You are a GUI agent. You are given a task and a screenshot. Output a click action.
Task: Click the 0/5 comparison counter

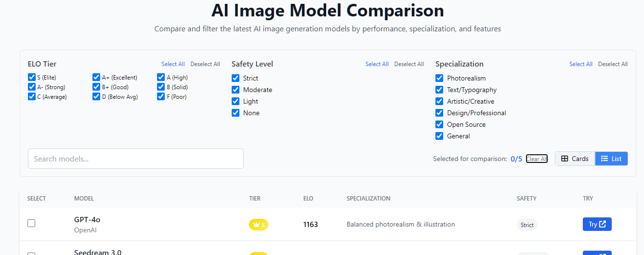(x=516, y=159)
